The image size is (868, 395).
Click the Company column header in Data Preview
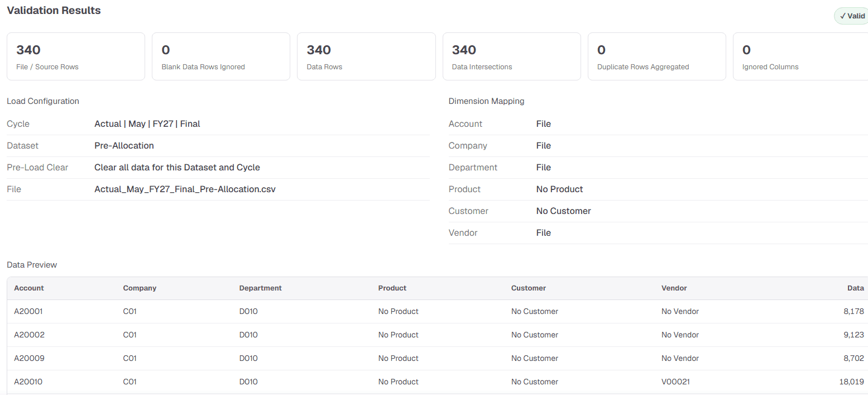pyautogui.click(x=140, y=288)
